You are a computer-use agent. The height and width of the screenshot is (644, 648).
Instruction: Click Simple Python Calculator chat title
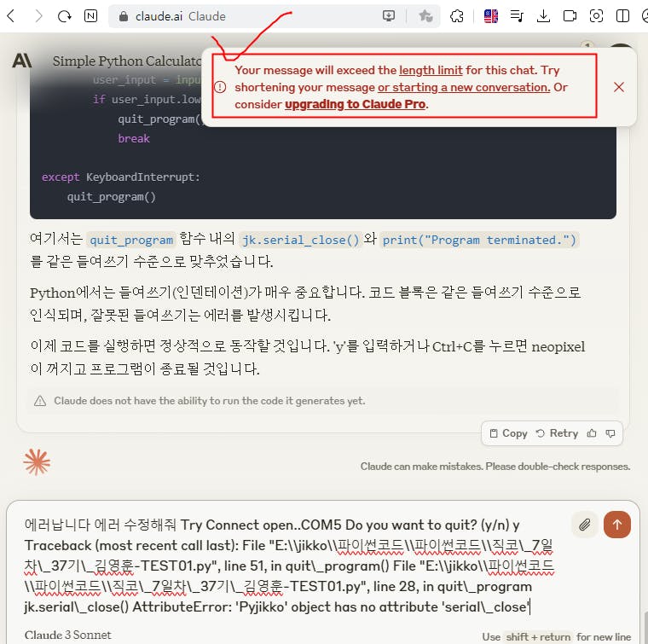pyautogui.click(x=127, y=61)
